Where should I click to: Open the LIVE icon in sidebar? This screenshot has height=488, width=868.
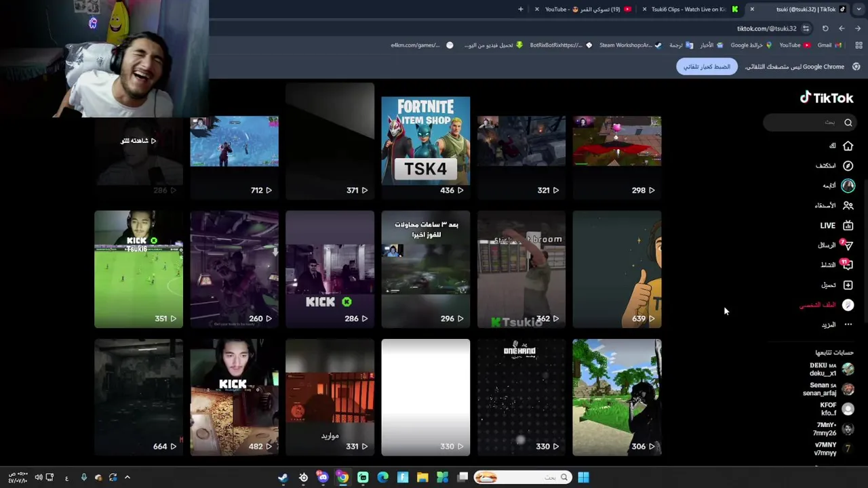[848, 225]
